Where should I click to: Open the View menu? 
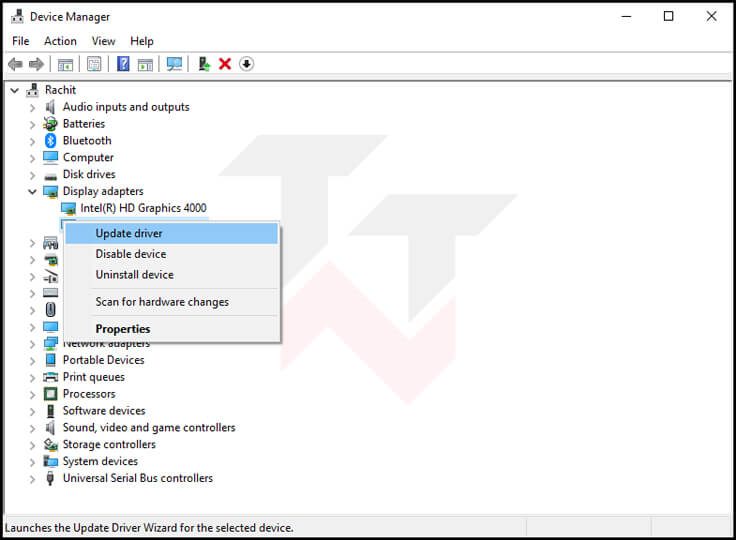pos(103,41)
